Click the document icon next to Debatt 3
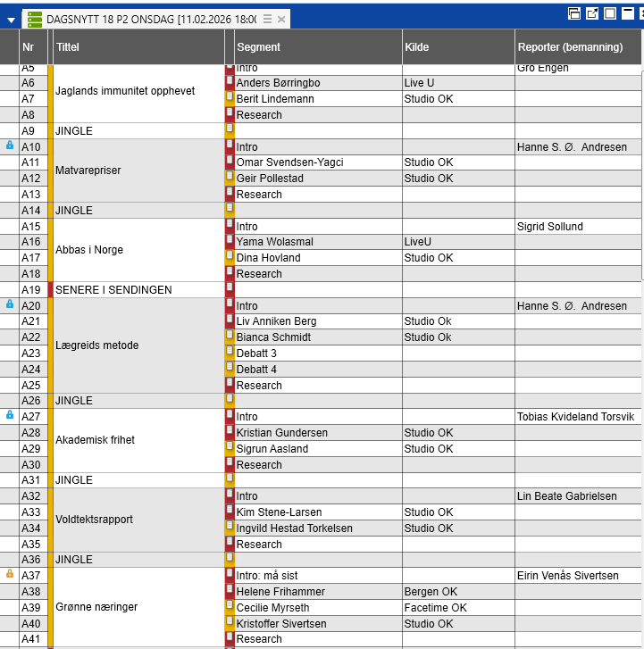Viewport: 644px width, 649px height. 230,353
